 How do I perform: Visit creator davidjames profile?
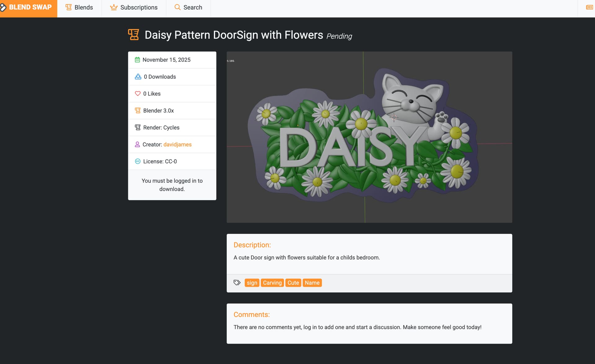coord(177,145)
